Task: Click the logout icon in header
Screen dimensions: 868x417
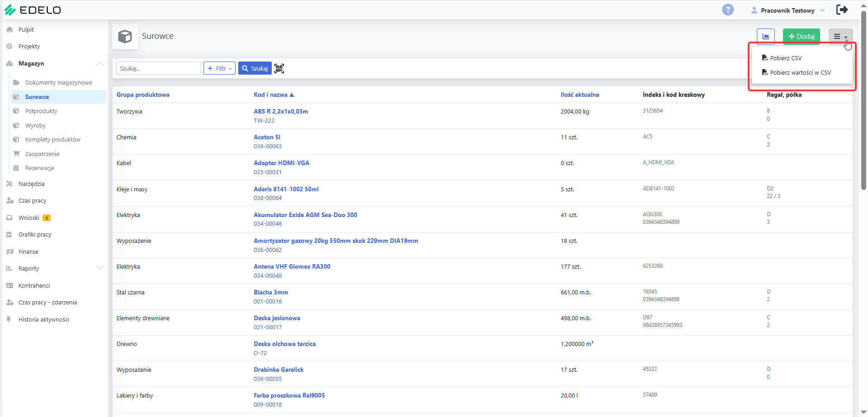Action: click(842, 10)
